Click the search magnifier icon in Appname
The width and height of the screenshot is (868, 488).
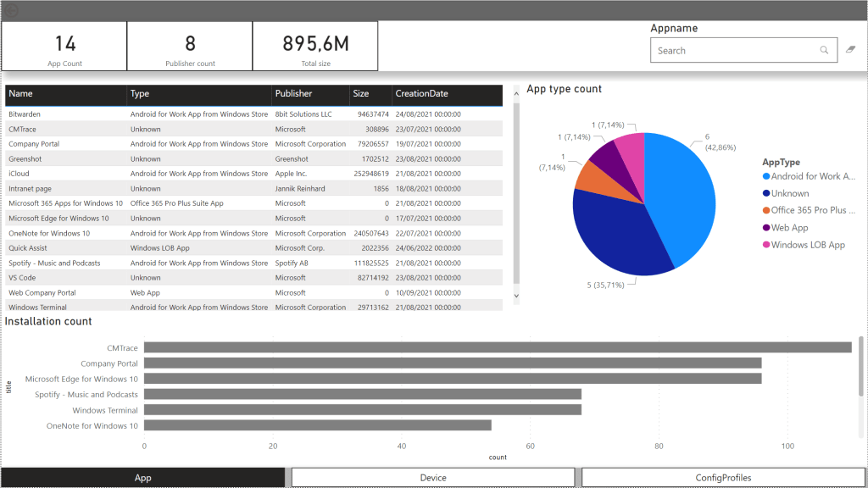click(824, 51)
